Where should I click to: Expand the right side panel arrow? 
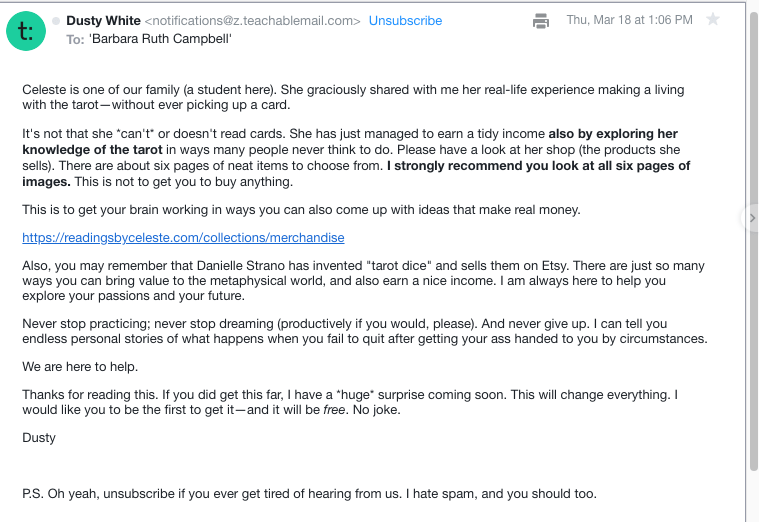(751, 217)
